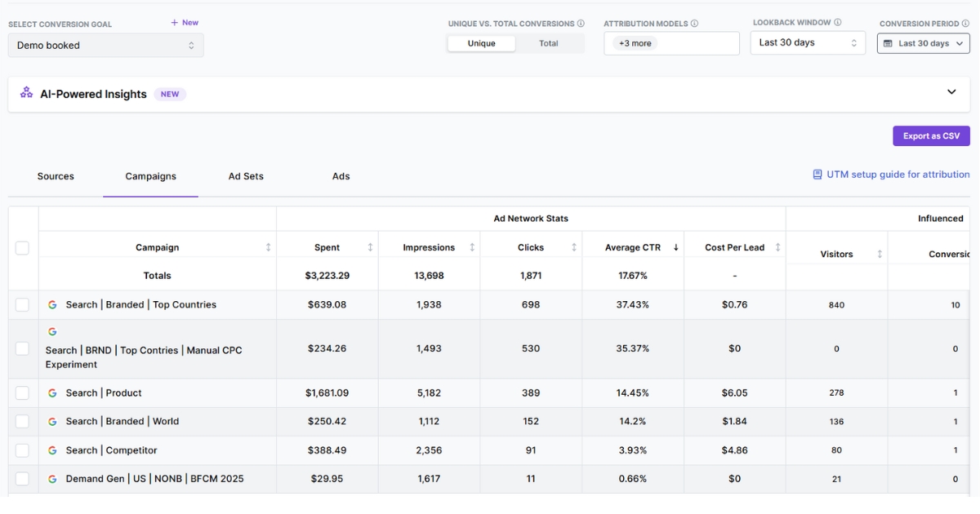980x514 pixels.
Task: Click the Google icon on Search | Competitor row
Action: coord(51,450)
